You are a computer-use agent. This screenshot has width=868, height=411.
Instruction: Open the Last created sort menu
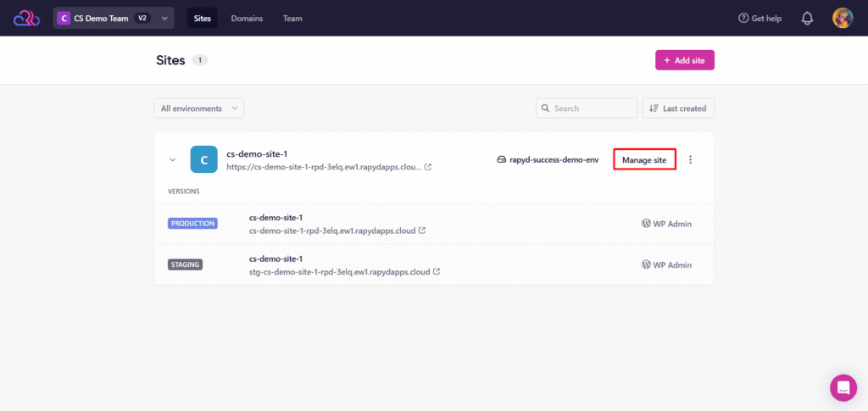678,108
